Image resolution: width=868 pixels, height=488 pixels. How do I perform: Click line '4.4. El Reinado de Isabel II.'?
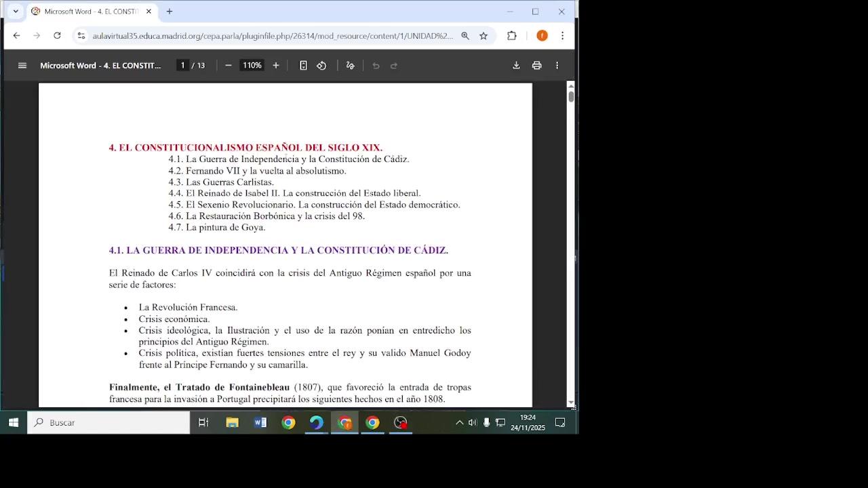224,193
